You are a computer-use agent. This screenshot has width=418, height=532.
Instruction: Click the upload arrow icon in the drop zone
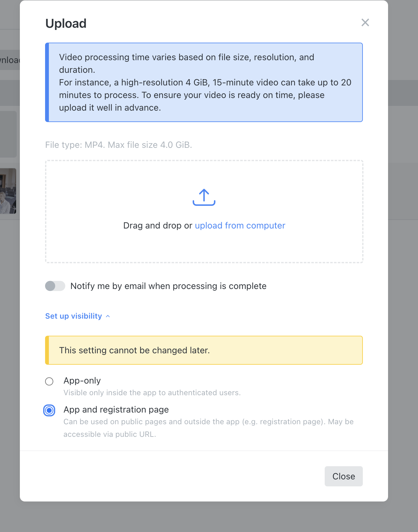coord(204,197)
